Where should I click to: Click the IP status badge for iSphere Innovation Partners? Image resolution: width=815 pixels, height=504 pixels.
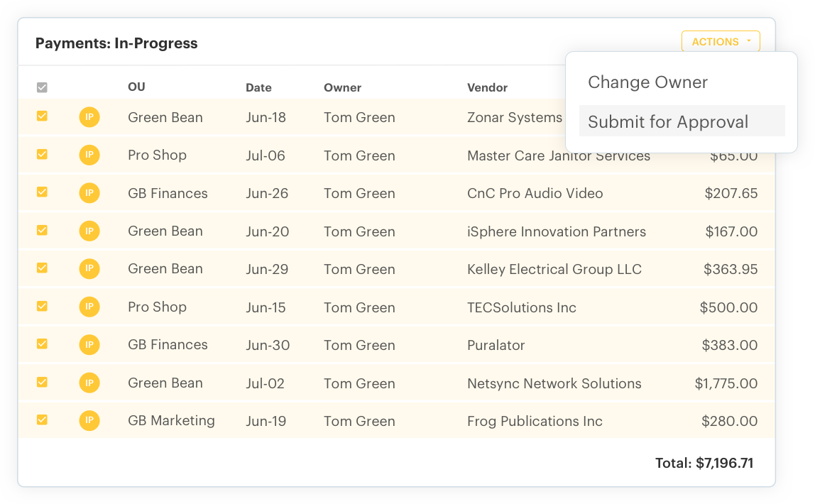pyautogui.click(x=89, y=231)
